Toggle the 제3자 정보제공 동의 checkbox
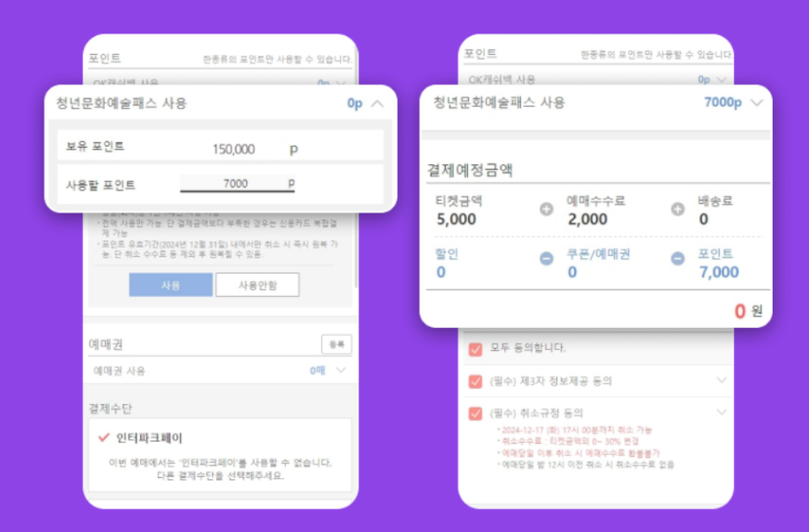 coord(476,382)
